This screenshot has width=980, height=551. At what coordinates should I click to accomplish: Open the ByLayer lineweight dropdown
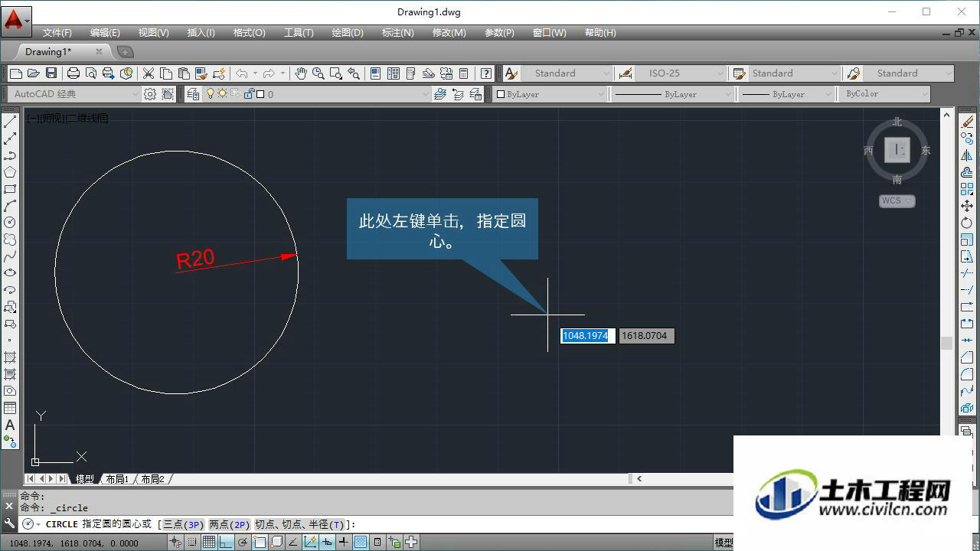point(786,94)
